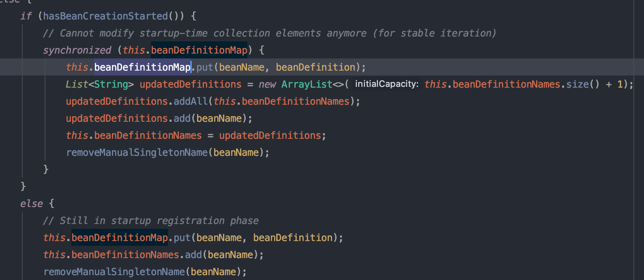Image resolution: width=644 pixels, height=280 pixels.
Task: Click the initialCapacity parameter hint
Action: pyautogui.click(x=386, y=84)
